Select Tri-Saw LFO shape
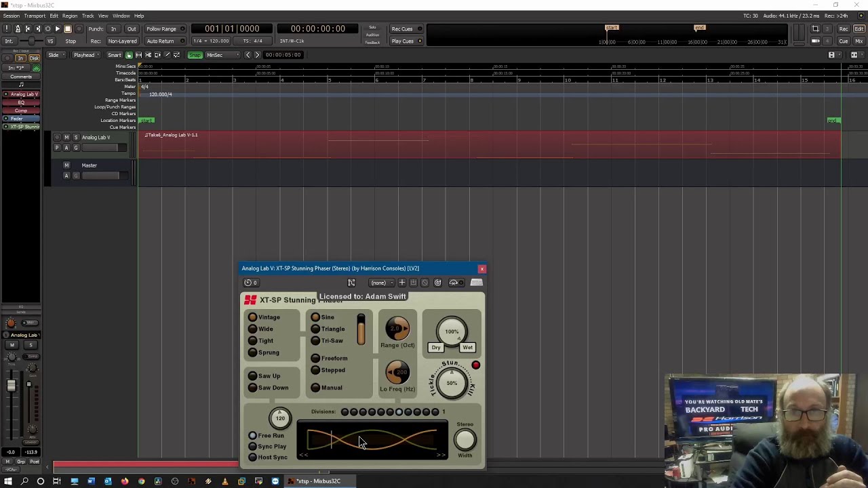Viewport: 868px width, 488px height. click(327, 341)
